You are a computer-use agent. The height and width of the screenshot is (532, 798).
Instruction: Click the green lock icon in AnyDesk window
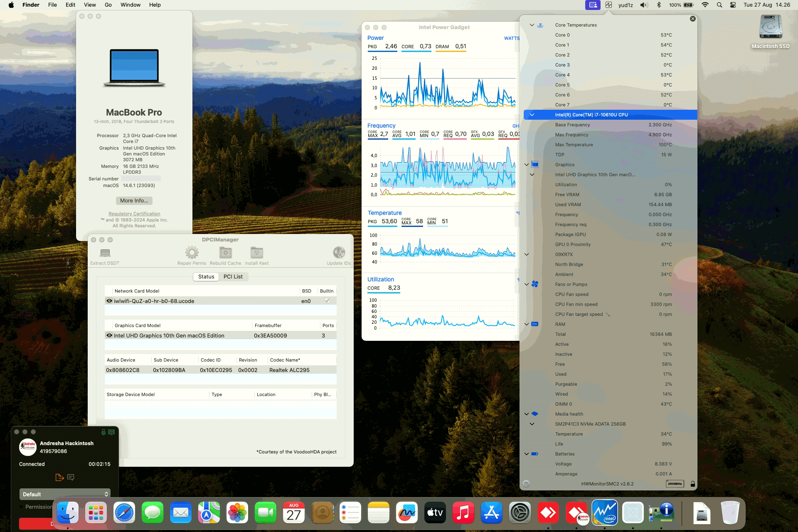(x=103, y=432)
